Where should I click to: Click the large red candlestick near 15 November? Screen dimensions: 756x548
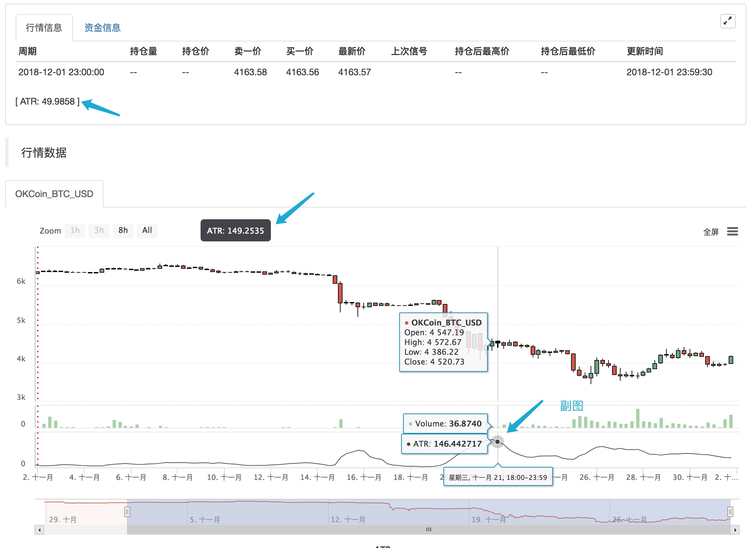[340, 293]
